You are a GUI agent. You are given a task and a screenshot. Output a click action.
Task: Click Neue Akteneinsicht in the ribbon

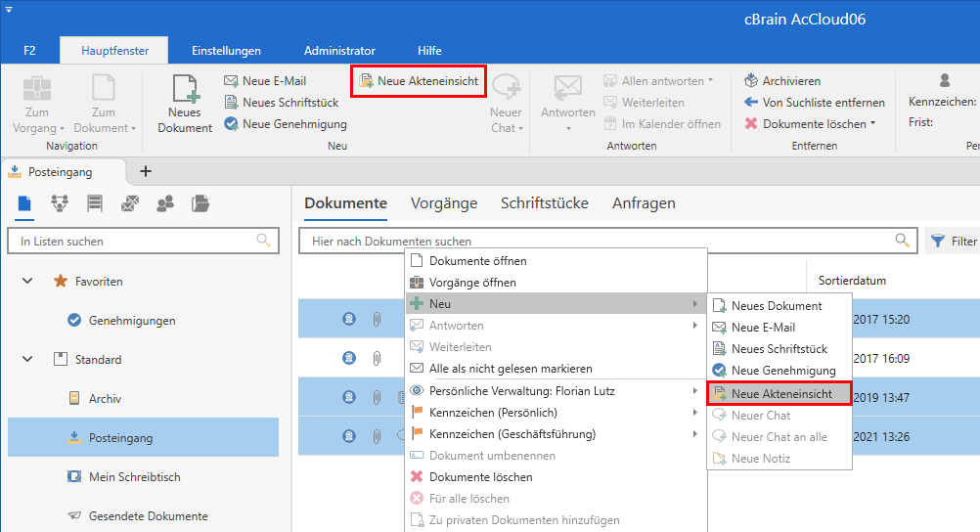[419, 81]
